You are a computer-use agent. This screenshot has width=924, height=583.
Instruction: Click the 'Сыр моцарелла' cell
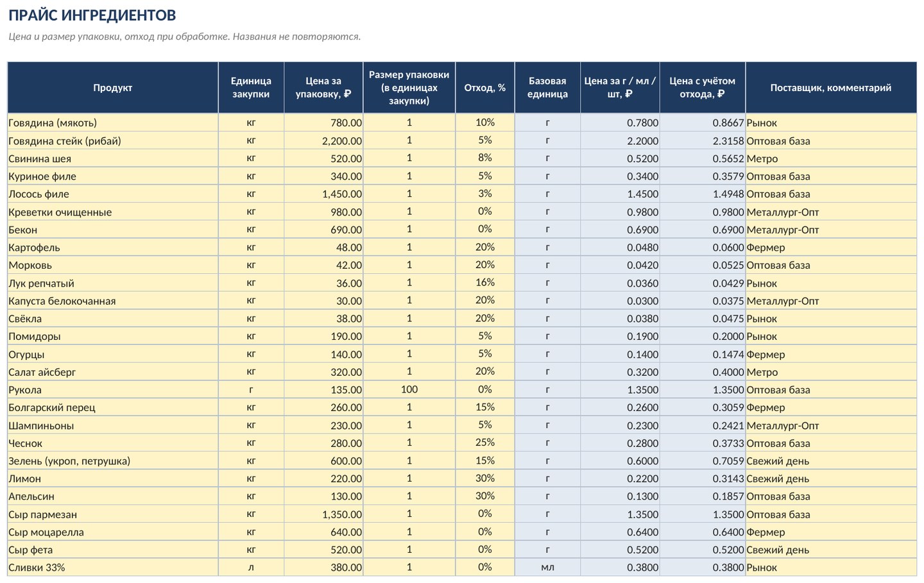pos(113,532)
